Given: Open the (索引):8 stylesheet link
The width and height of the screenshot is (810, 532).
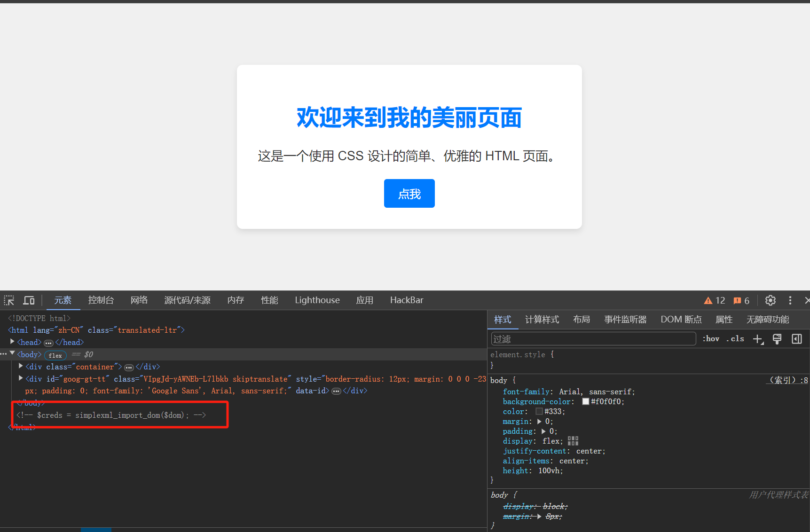Looking at the screenshot, I should click(x=787, y=380).
